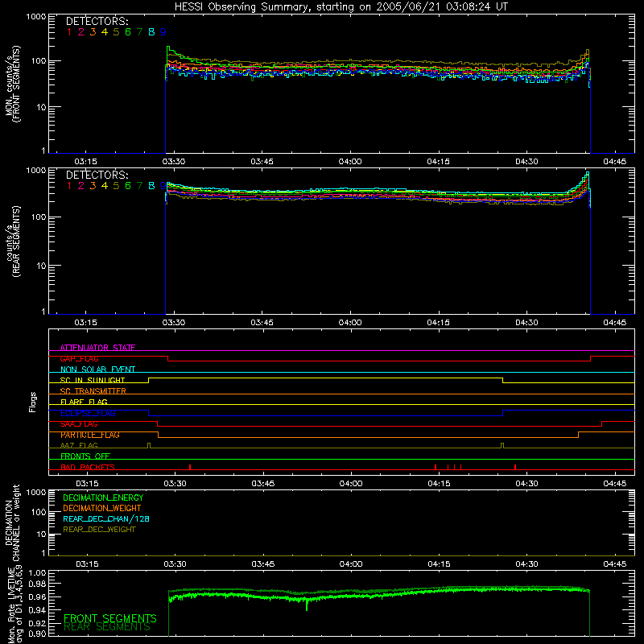Click the ATTENUATOR_STATE flag label
The width and height of the screenshot is (644, 644).
click(x=97, y=348)
